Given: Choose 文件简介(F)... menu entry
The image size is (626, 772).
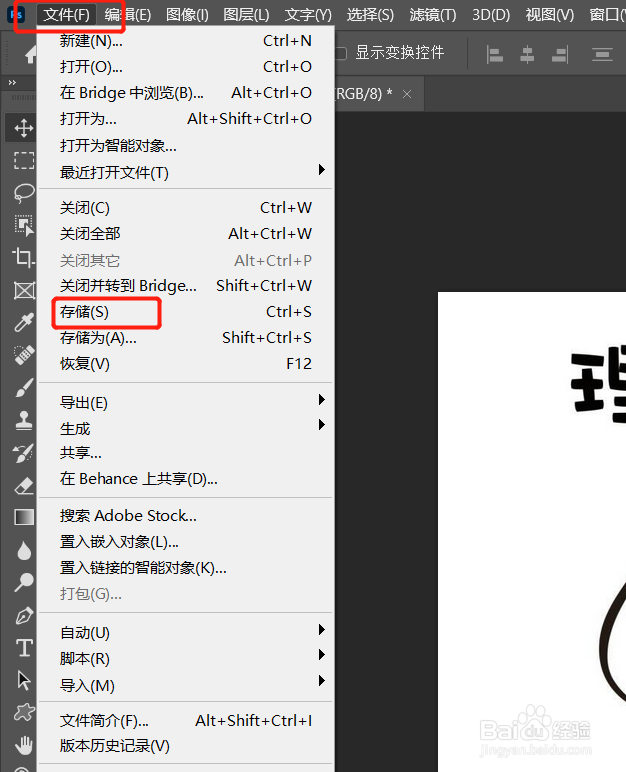Looking at the screenshot, I should [x=186, y=721].
